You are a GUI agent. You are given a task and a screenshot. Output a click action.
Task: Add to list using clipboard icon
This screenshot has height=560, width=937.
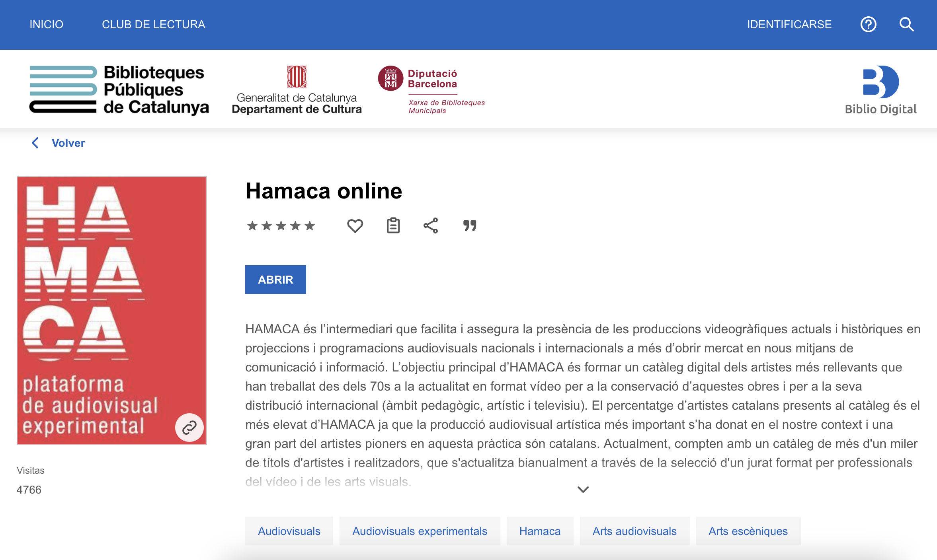(393, 226)
